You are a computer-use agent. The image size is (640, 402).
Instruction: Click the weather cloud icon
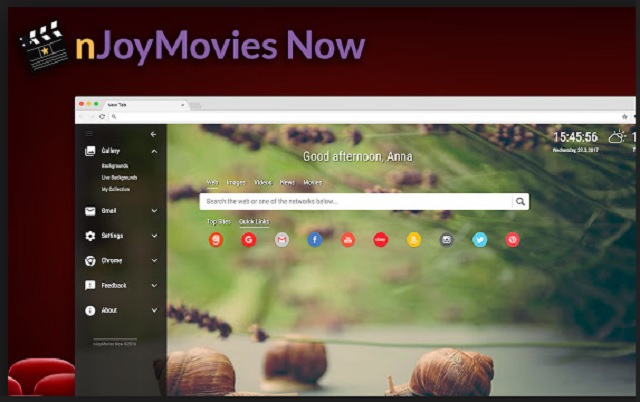[x=617, y=137]
